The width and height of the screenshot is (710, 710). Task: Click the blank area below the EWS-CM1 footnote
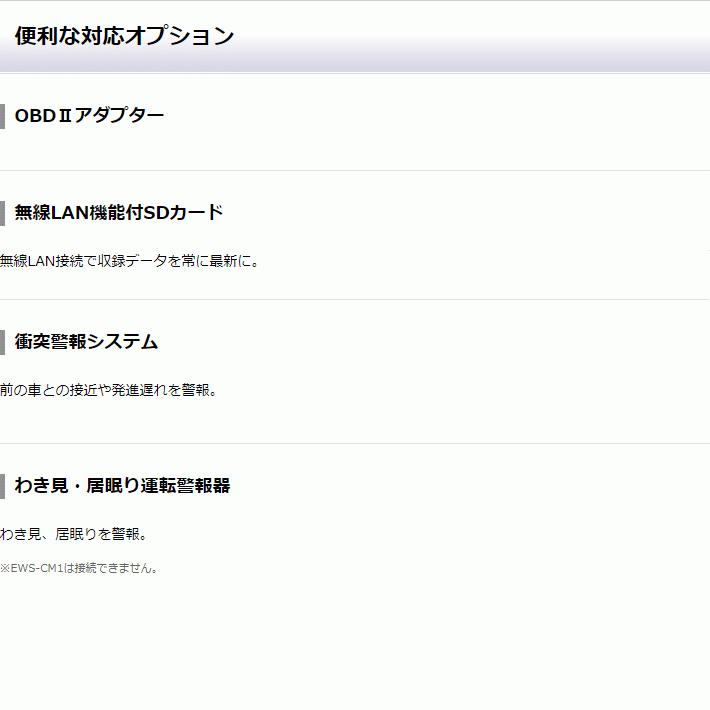tap(355, 640)
